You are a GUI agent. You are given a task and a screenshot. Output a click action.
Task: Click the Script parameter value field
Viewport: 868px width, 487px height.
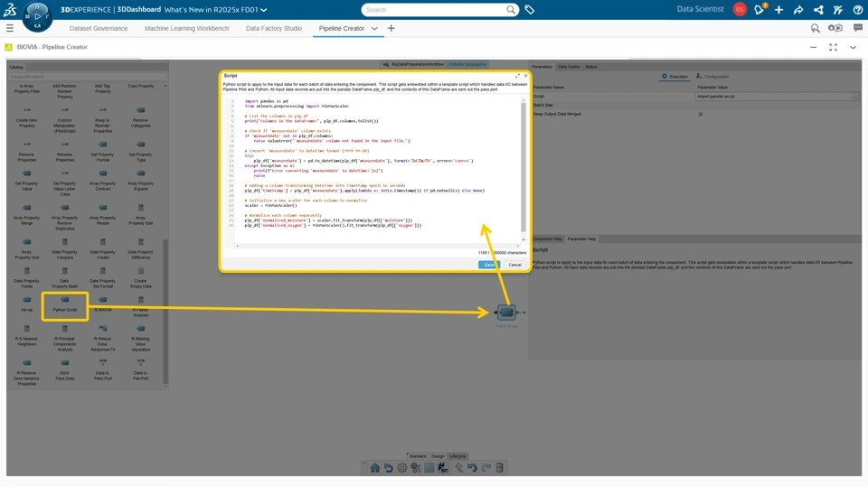773,97
